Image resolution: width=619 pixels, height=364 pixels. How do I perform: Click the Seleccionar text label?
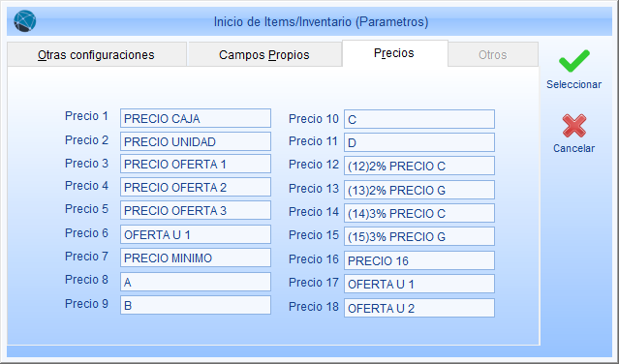pyautogui.click(x=574, y=84)
